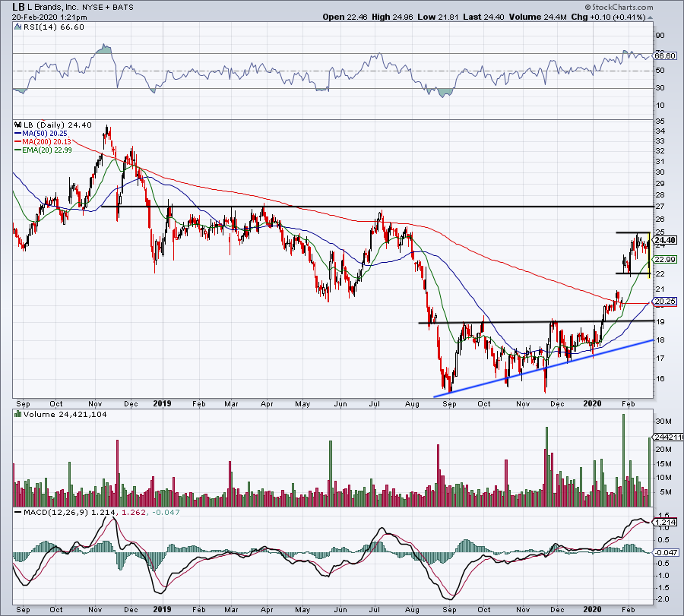Viewport: 684px width, 616px height.
Task: Click the 90 label on RSI axis
Action: (x=660, y=36)
